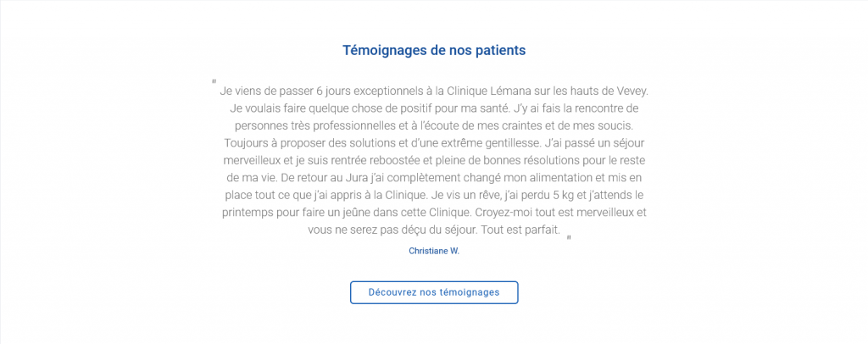Select the author name Christiane W.
Screen dimensions: 868x344
434,252
